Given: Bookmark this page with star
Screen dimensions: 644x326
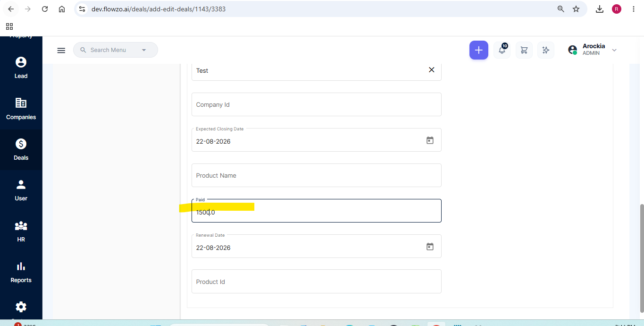Looking at the screenshot, I should click(576, 9).
